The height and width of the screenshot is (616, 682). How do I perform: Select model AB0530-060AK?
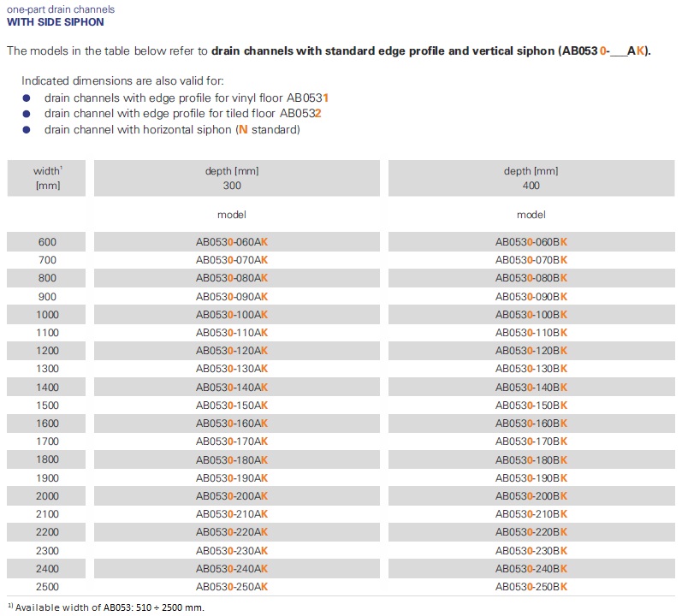tap(232, 242)
